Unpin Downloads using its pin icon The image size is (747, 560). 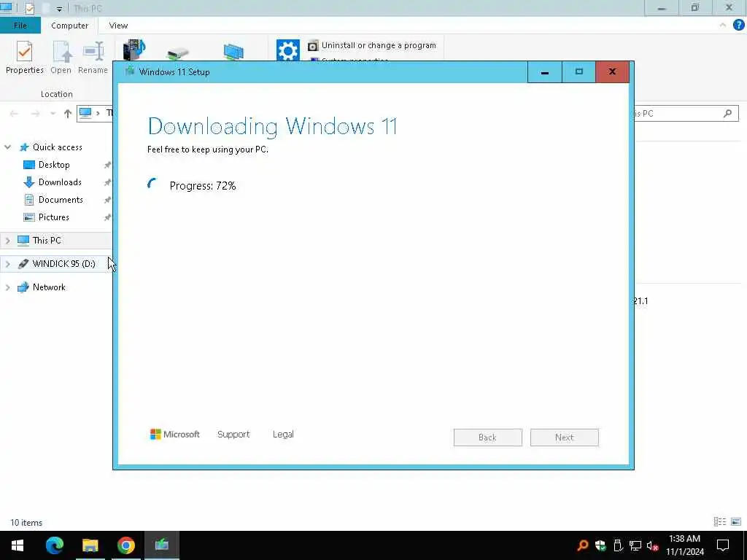point(108,182)
